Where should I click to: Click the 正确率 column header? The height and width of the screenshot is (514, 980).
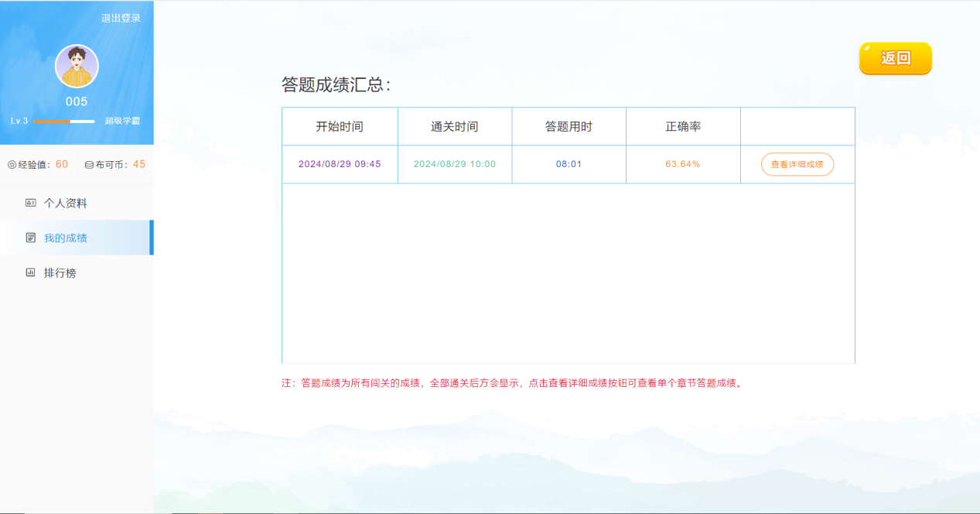coord(683,126)
